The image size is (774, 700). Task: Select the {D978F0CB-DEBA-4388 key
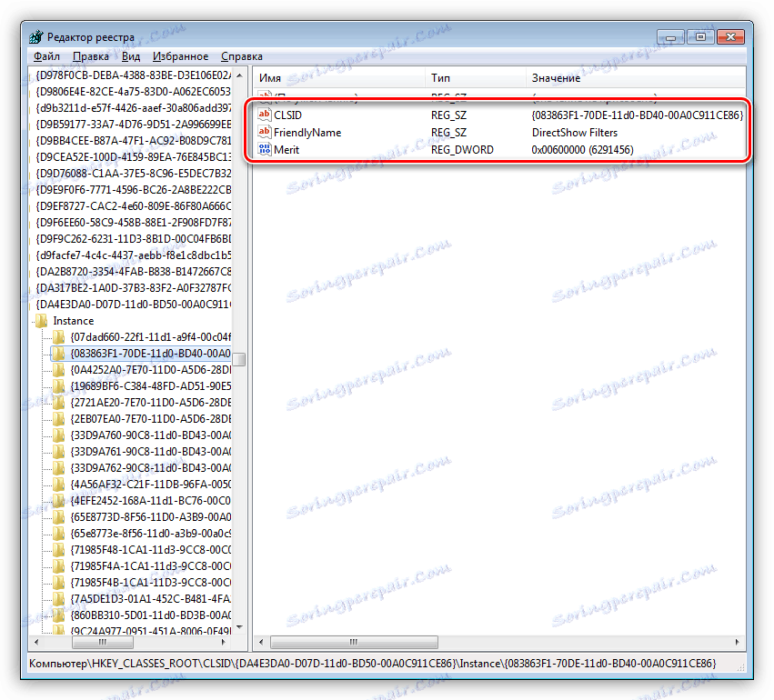(133, 75)
